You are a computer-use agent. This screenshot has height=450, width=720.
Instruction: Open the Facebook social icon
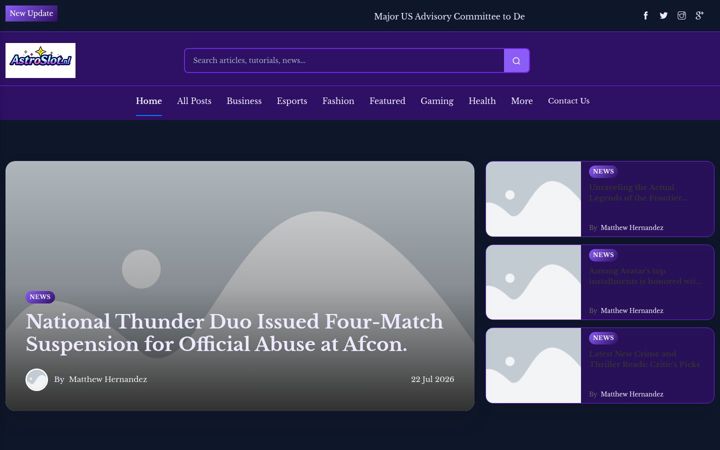[x=645, y=16]
